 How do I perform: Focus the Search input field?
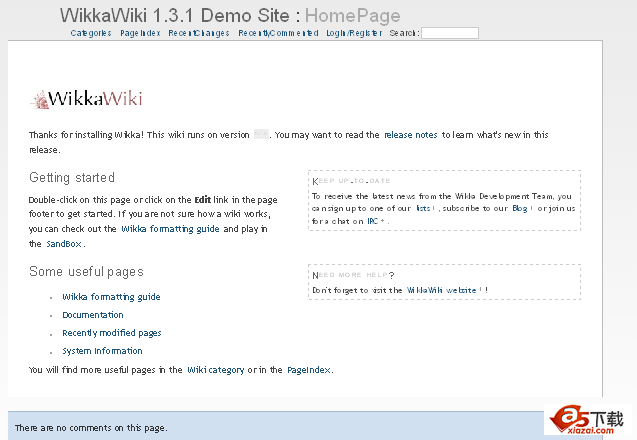click(x=450, y=33)
